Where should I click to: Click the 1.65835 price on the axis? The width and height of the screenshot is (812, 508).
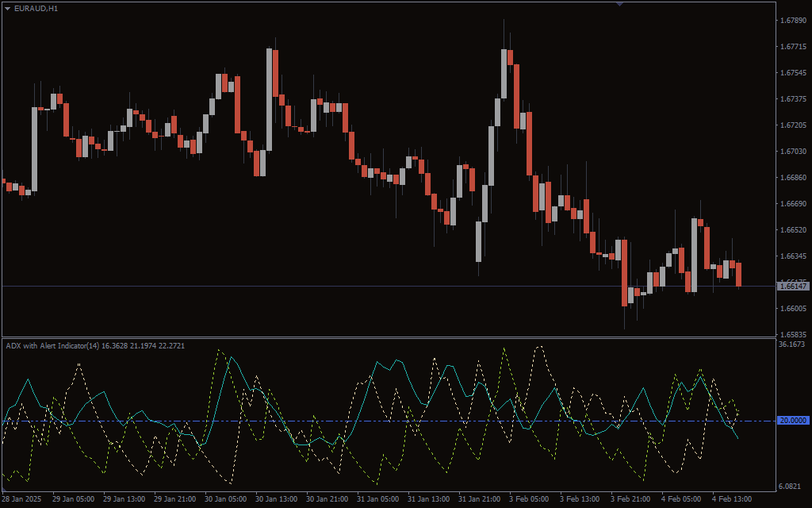coord(793,334)
